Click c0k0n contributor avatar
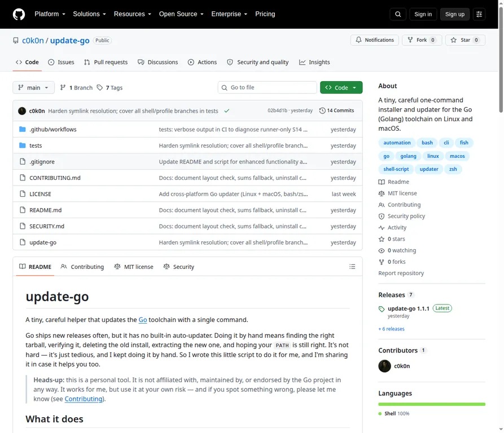 coord(384,366)
